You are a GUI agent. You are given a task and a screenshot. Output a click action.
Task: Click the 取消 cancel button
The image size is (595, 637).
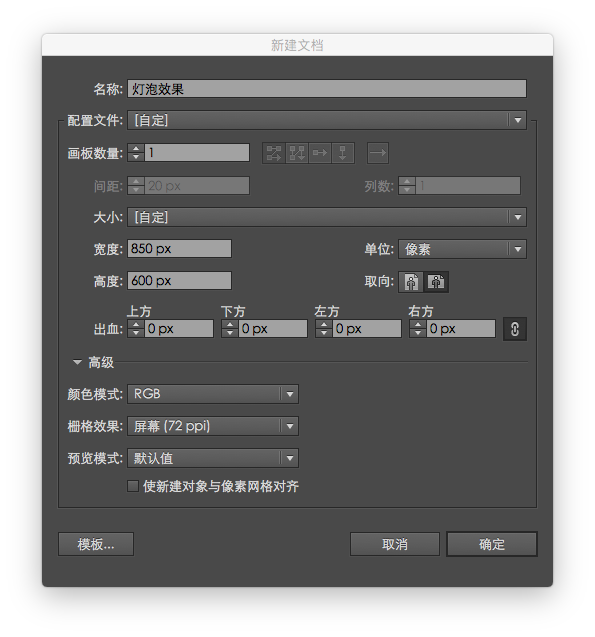coord(395,544)
